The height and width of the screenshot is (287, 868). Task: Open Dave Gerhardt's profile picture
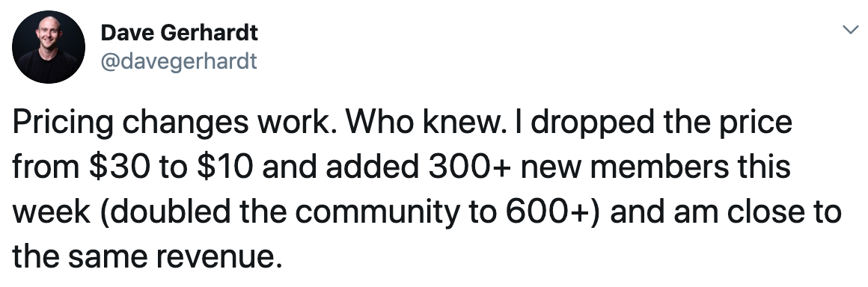[48, 47]
